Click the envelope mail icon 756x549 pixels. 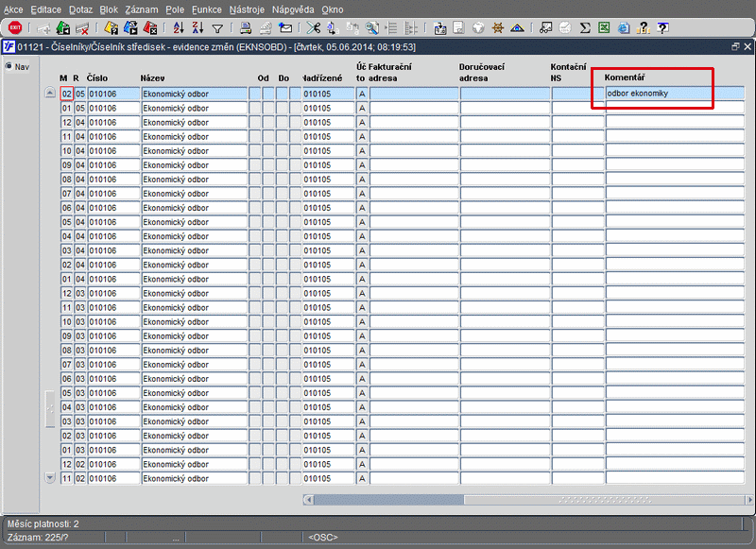[x=285, y=28]
